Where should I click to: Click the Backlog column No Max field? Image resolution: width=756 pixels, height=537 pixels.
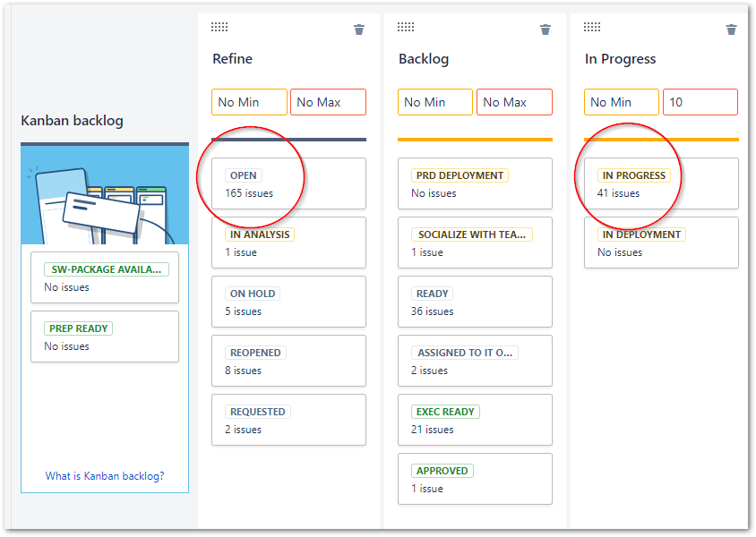514,102
